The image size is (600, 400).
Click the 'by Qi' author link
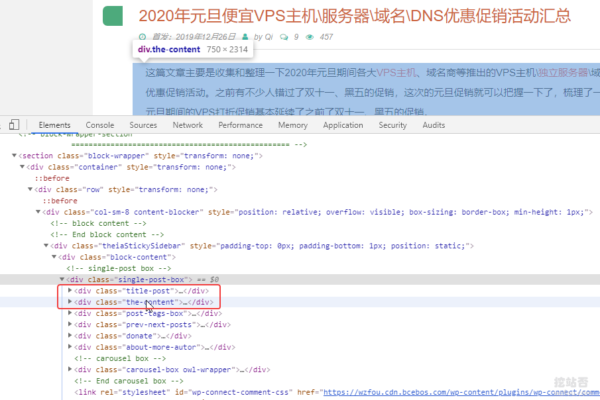click(x=263, y=37)
